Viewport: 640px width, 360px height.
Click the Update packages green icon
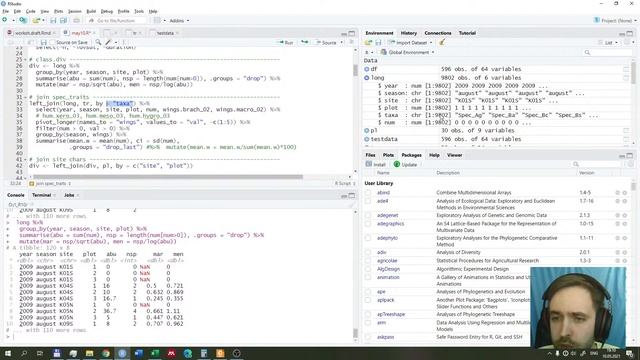(397, 164)
